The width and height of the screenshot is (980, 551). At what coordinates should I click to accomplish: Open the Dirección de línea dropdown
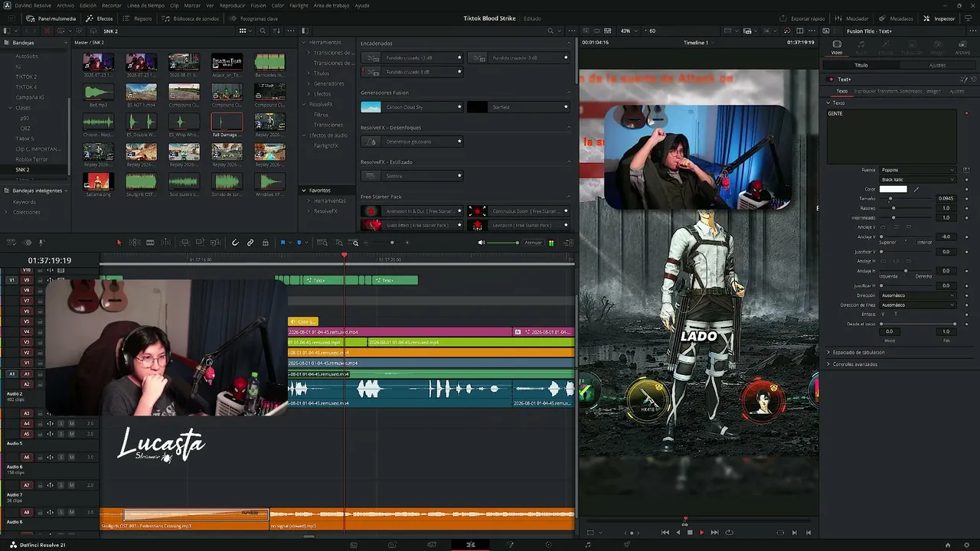[917, 305]
